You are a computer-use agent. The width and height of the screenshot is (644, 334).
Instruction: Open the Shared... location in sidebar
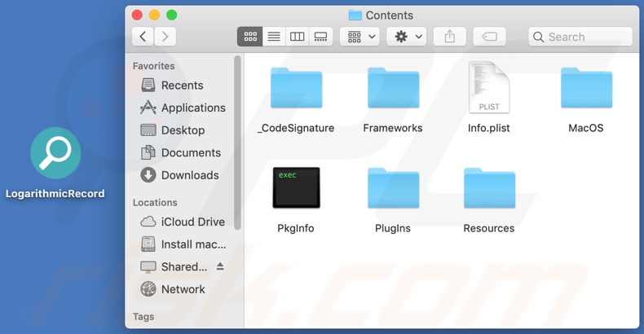(174, 267)
